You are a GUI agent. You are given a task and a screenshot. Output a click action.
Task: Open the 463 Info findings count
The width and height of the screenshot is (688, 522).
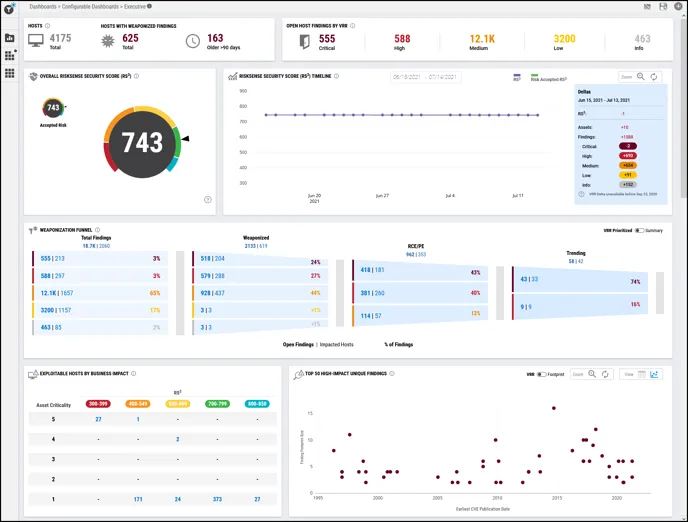click(x=642, y=39)
